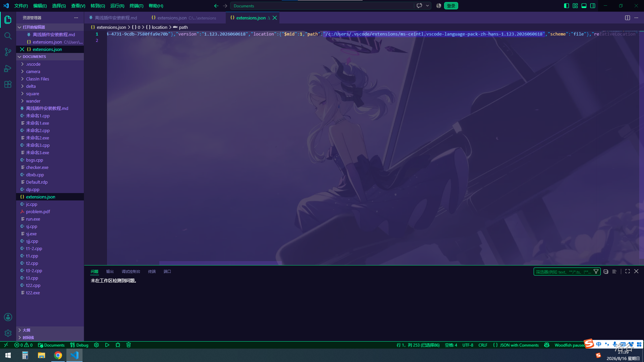Open the 编辑(E) menu
Screen dimensions: 644x362
(40, 6)
